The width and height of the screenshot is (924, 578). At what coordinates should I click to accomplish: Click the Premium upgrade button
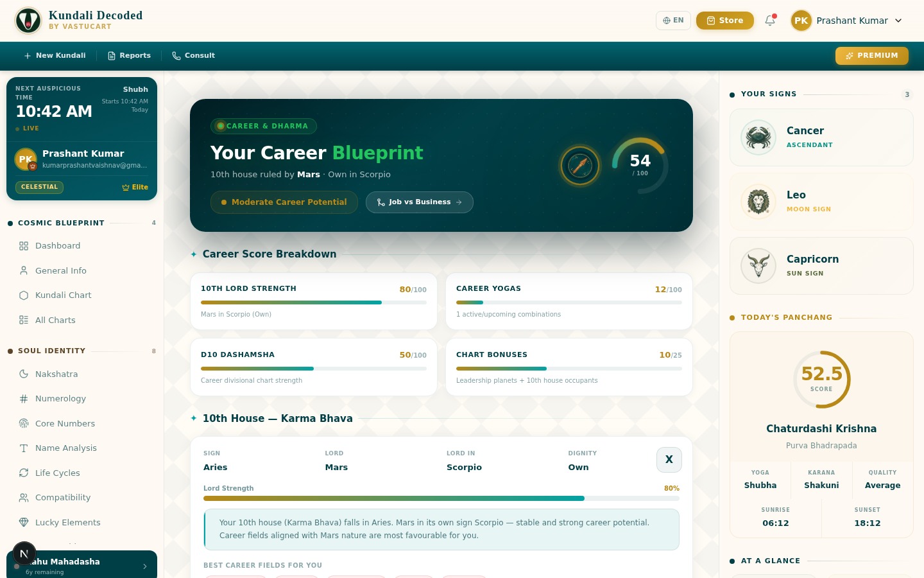(x=871, y=56)
